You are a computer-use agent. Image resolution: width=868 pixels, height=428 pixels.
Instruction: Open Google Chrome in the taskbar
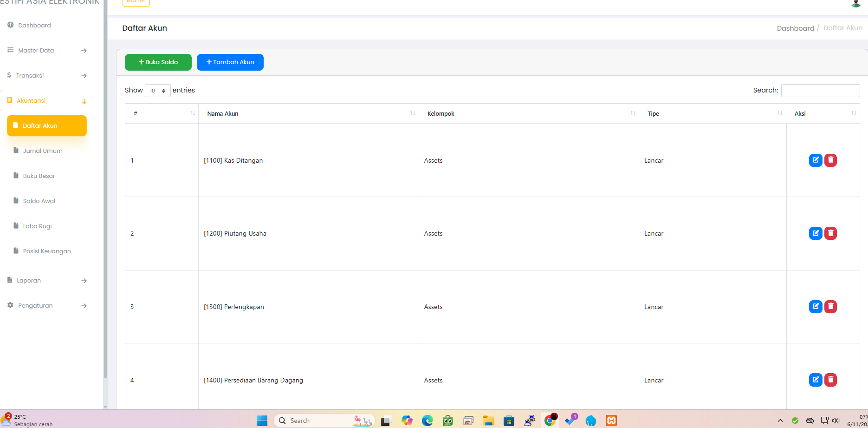[550, 421]
